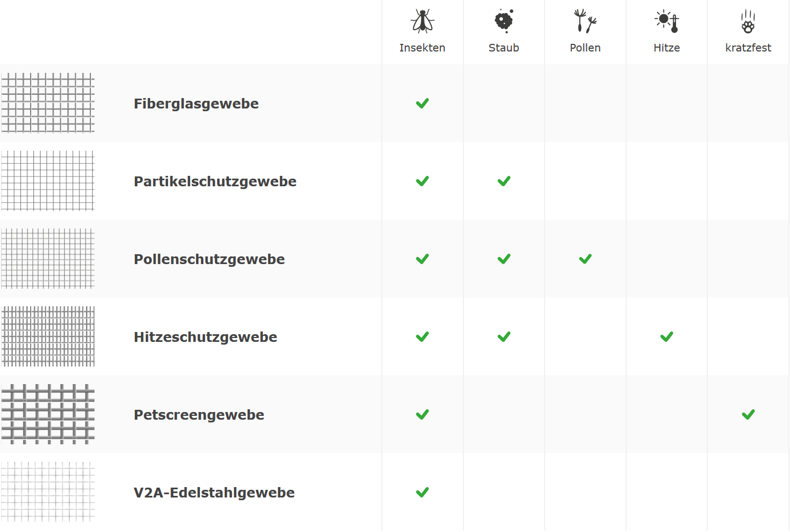The height and width of the screenshot is (532, 790).
Task: Click V2A-Edelstahlgewebe Insekten green checkmark
Action: coord(422,493)
